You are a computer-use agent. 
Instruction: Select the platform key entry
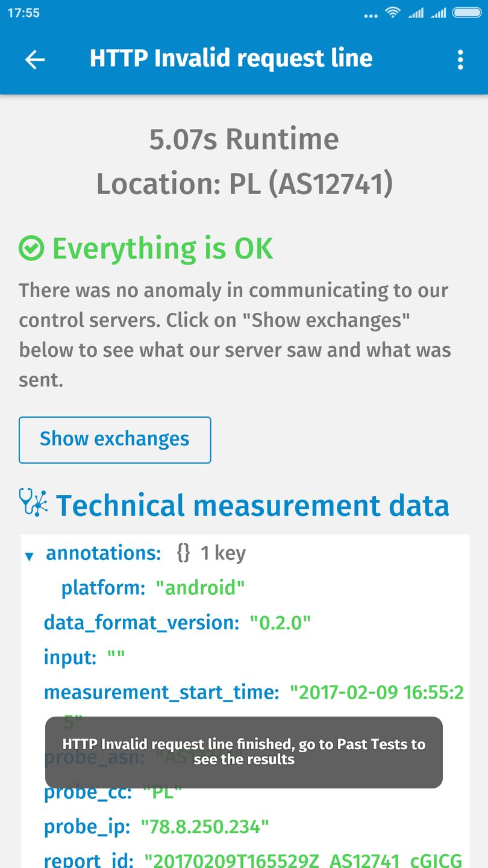[102, 588]
